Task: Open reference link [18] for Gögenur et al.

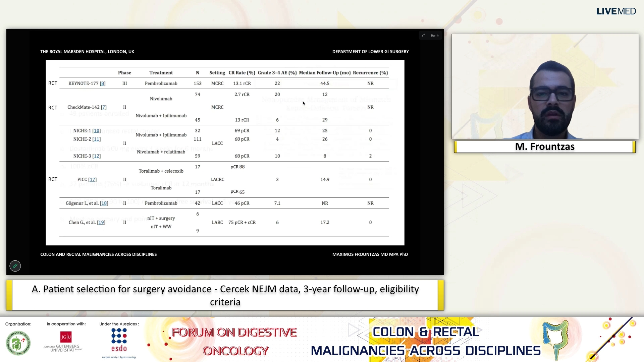Action: (104, 203)
